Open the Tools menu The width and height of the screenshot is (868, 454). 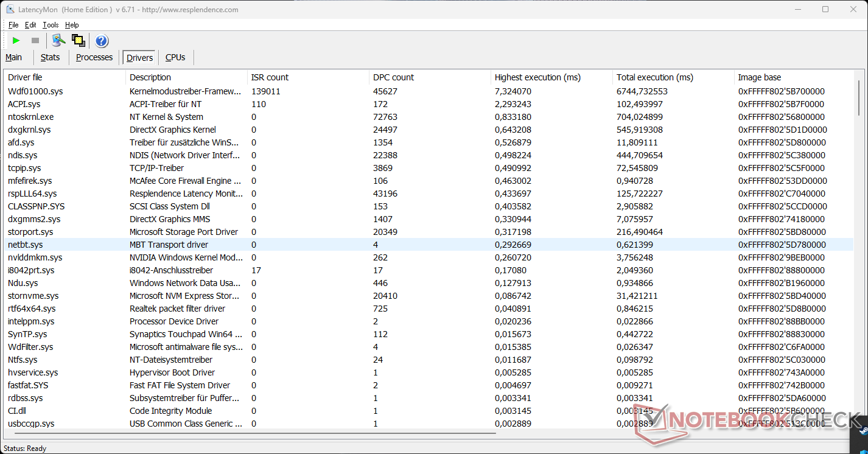[51, 25]
